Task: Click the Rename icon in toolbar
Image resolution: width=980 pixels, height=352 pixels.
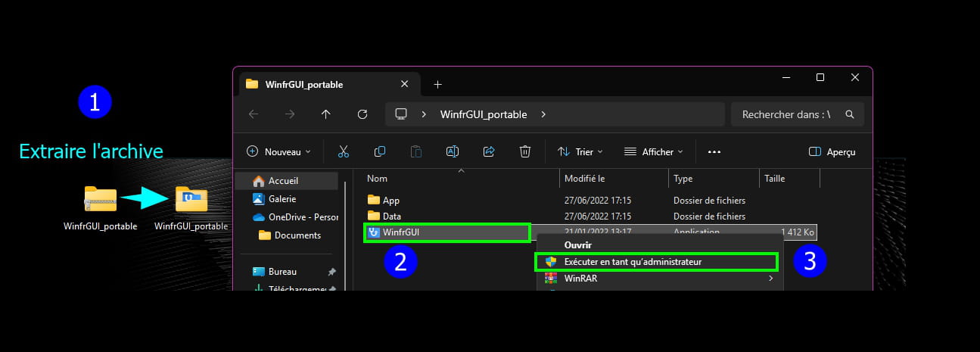Action: click(x=452, y=151)
